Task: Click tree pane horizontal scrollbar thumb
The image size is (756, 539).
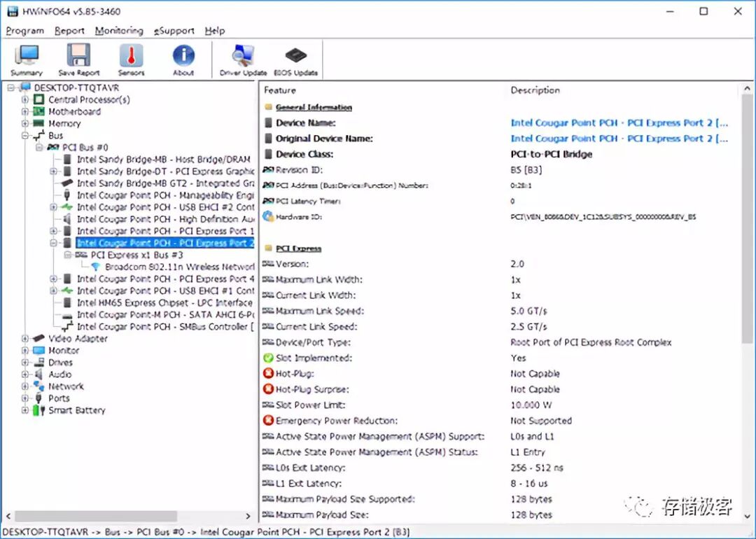Action: (x=95, y=516)
